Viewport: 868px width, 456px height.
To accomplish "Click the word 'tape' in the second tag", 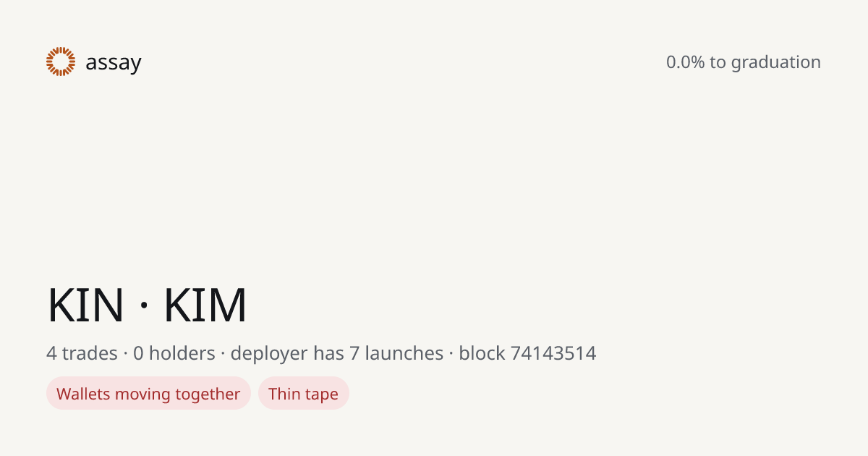I will tap(321, 394).
